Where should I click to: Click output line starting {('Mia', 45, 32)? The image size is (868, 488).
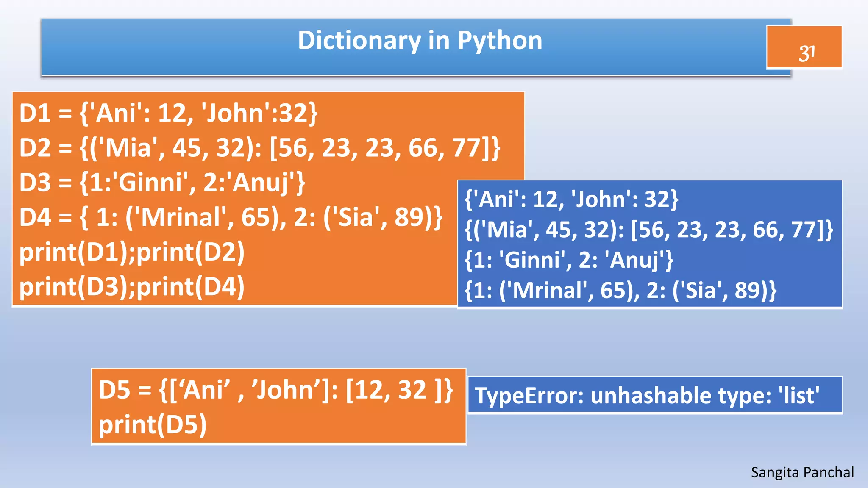point(649,230)
